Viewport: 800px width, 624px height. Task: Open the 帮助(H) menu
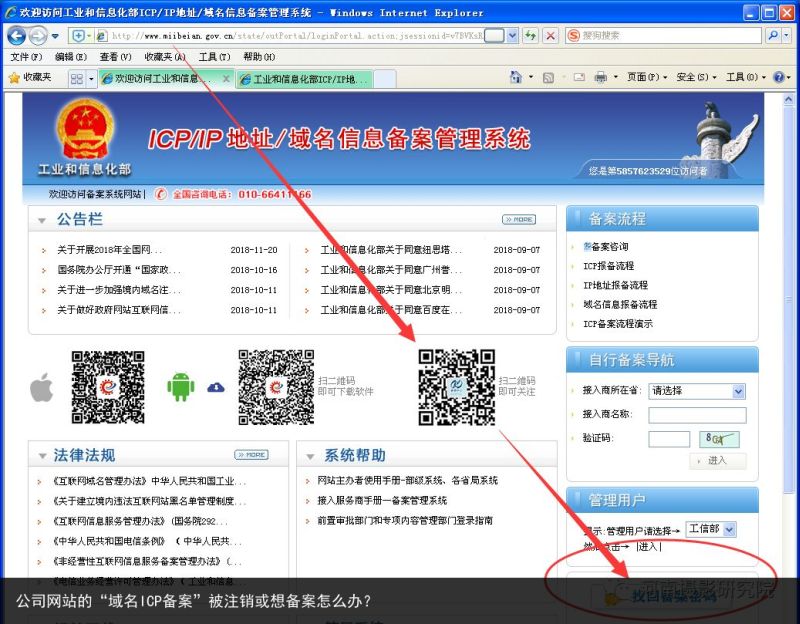point(259,57)
